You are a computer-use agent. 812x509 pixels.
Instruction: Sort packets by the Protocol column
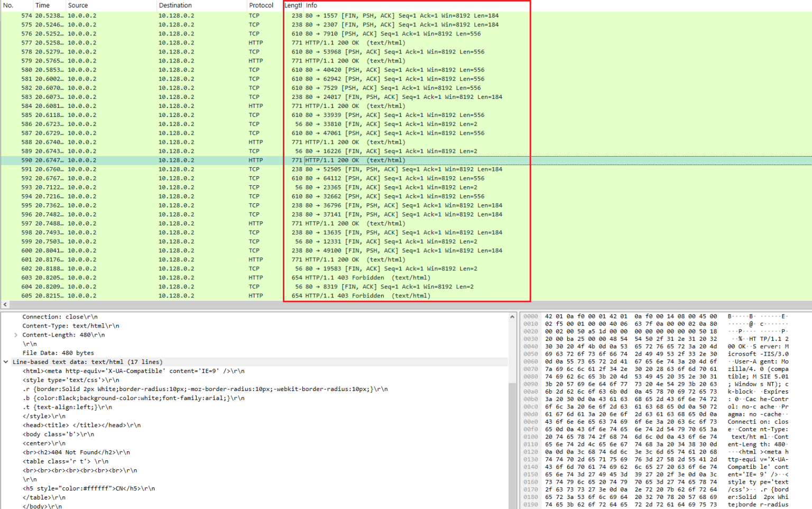tap(261, 5)
